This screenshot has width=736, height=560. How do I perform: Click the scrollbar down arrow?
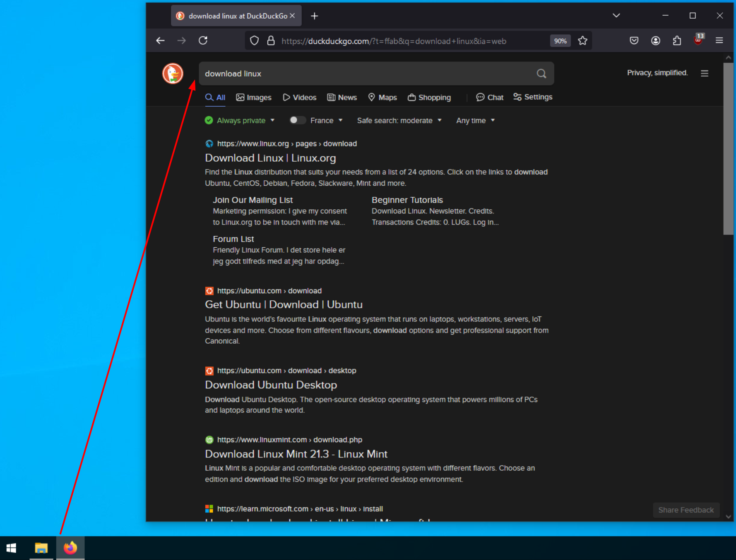click(728, 517)
